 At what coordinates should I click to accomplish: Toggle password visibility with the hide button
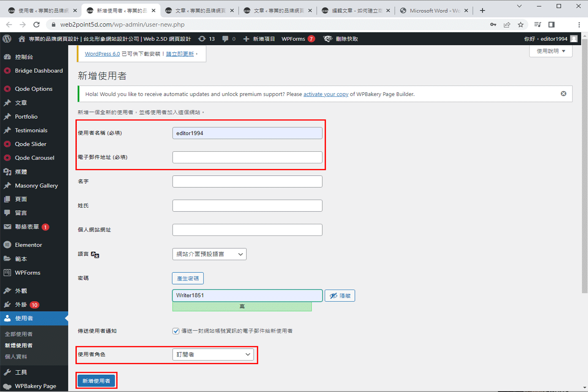pyautogui.click(x=340, y=296)
